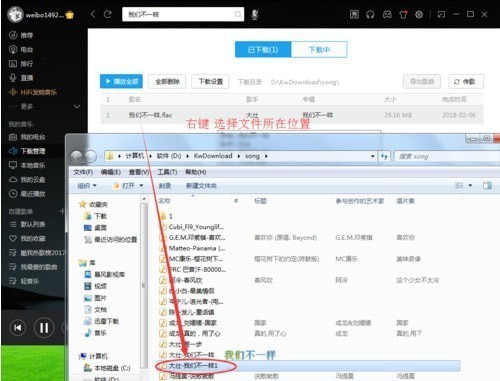Select 本地磁盘 (C:) in navigation pane

click(x=107, y=368)
